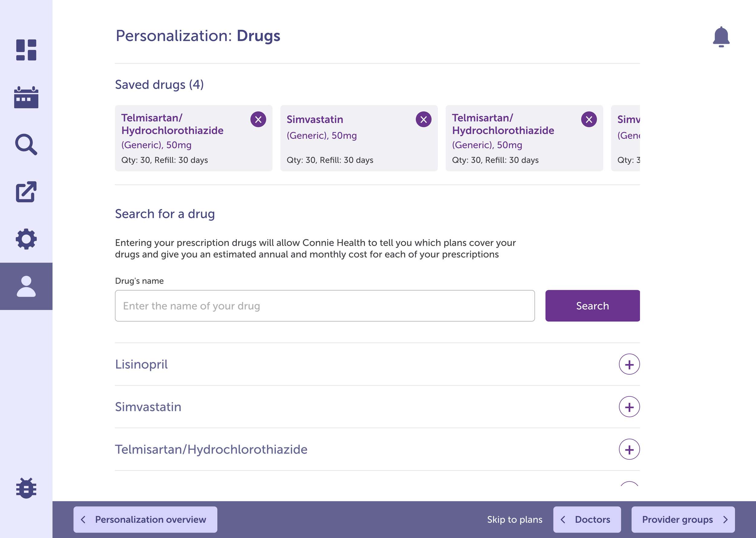
Task: Open notifications bell icon
Action: 721,37
